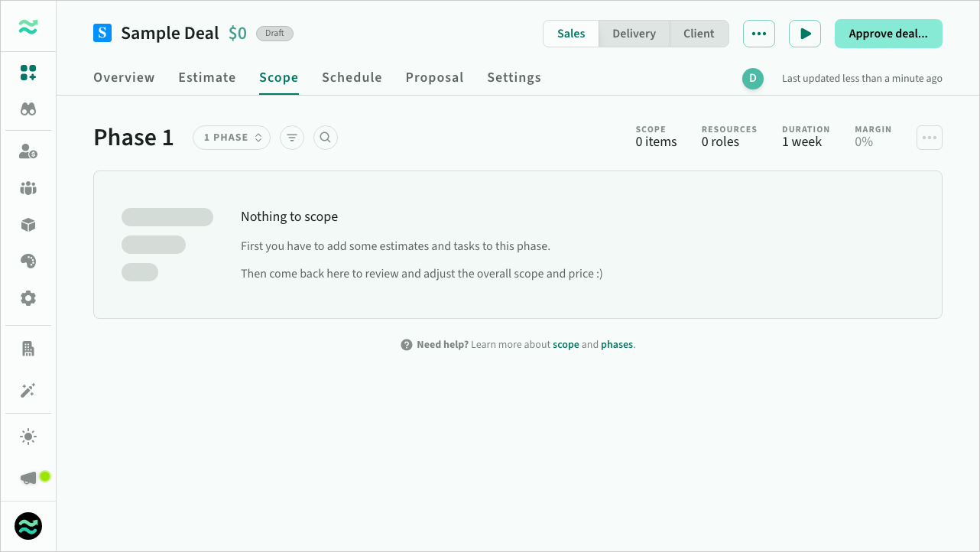980x552 pixels.
Task: Switch view to Client
Action: [699, 34]
